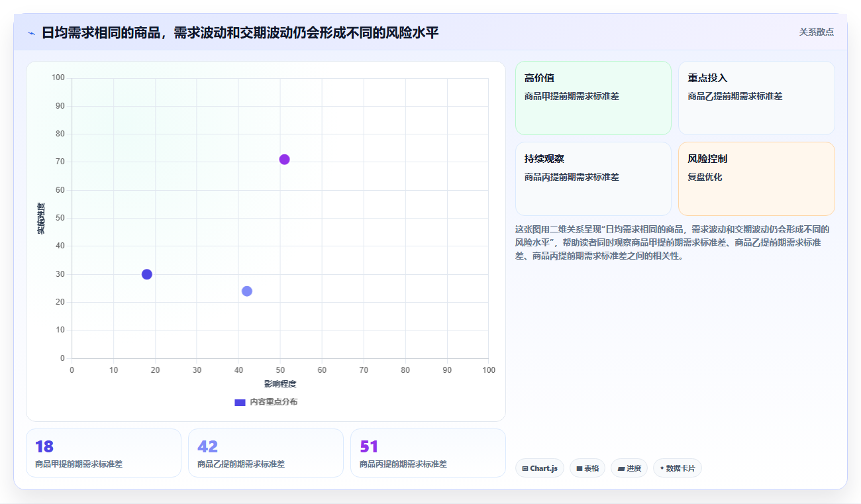This screenshot has height=504, width=861.
Task: Click the 影响程度 x-axis title
Action: [x=280, y=383]
